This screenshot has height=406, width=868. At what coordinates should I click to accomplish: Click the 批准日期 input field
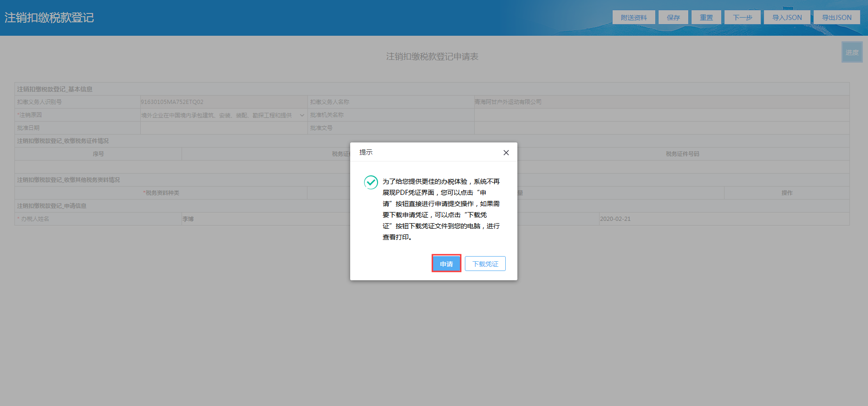(x=223, y=128)
